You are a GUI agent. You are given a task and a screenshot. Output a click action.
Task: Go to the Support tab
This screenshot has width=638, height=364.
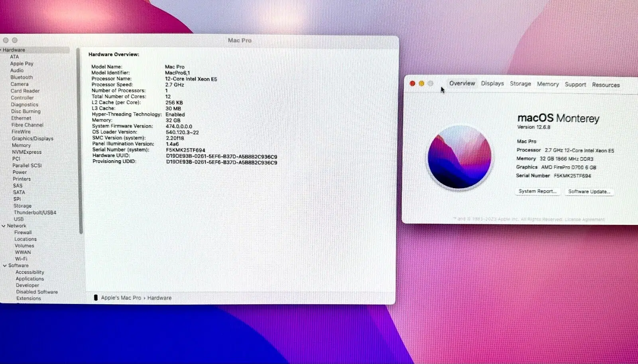575,85
